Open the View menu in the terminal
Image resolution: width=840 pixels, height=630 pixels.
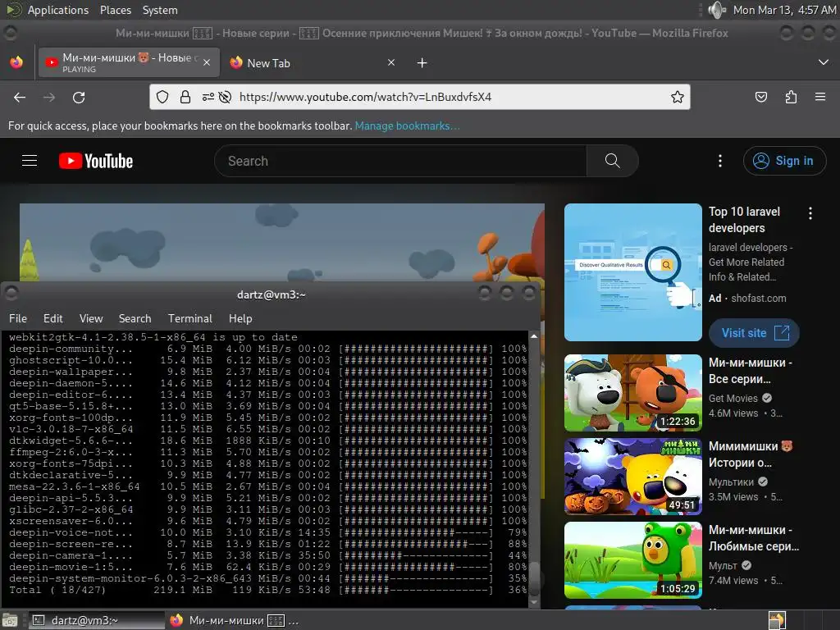point(91,318)
